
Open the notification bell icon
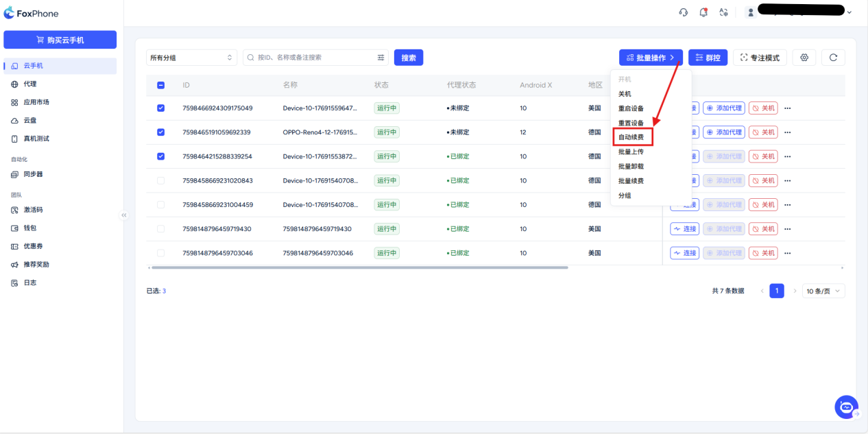(x=703, y=12)
